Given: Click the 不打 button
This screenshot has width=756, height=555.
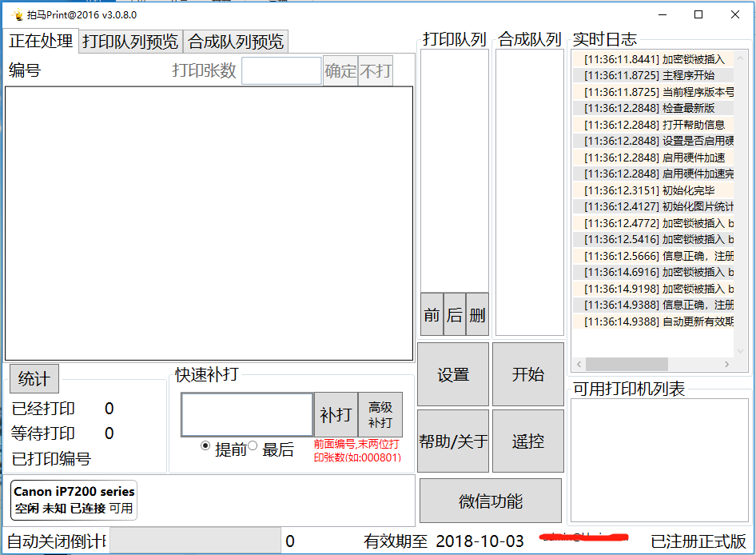Looking at the screenshot, I should click(376, 71).
